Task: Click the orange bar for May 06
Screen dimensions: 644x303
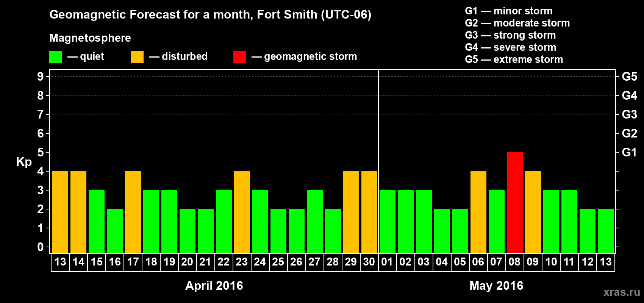Action: pos(478,212)
